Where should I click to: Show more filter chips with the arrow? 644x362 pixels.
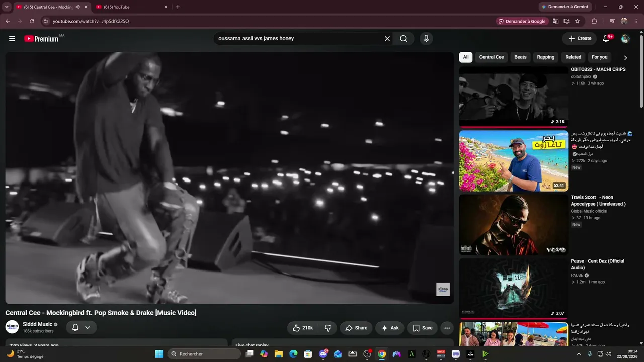tap(625, 58)
